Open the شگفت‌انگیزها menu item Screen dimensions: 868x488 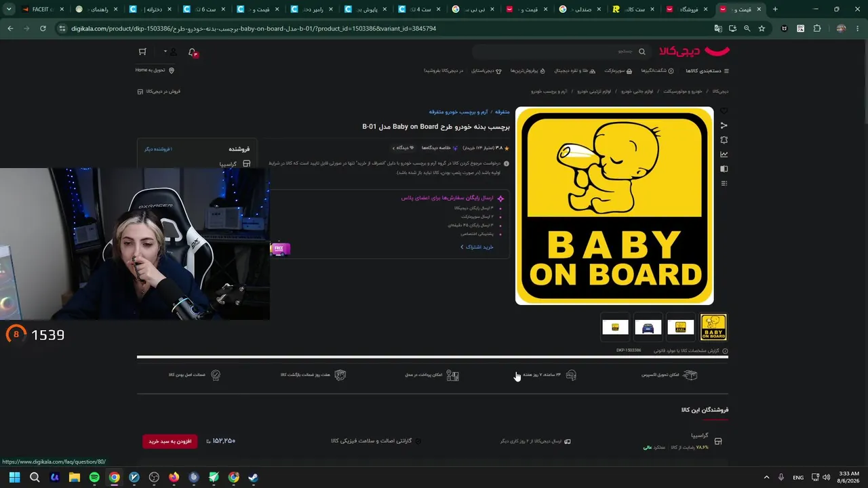pyautogui.click(x=657, y=71)
